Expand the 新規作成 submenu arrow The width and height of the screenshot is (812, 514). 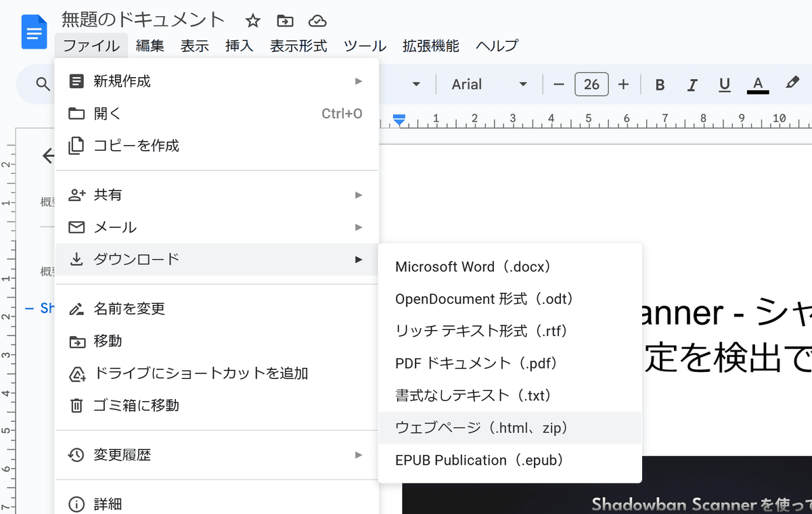[359, 81]
